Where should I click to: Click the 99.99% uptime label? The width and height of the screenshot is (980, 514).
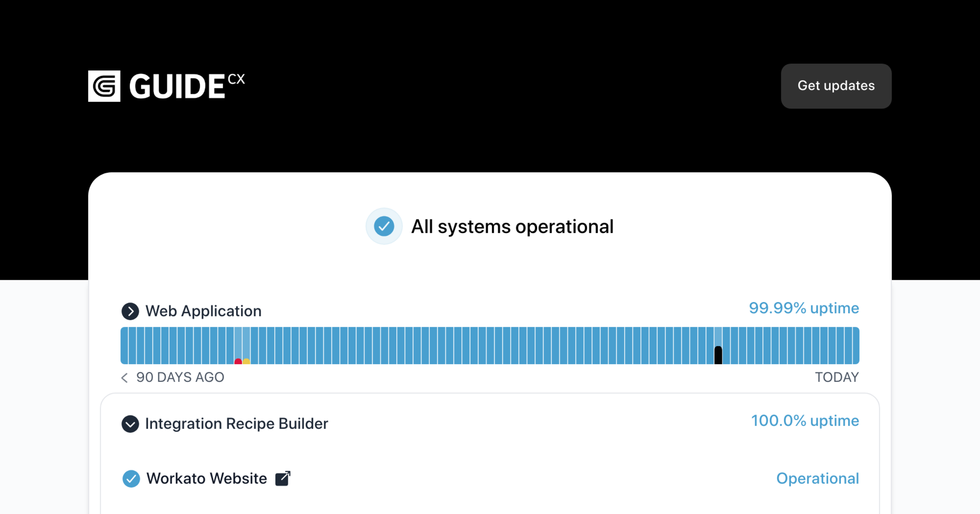804,308
